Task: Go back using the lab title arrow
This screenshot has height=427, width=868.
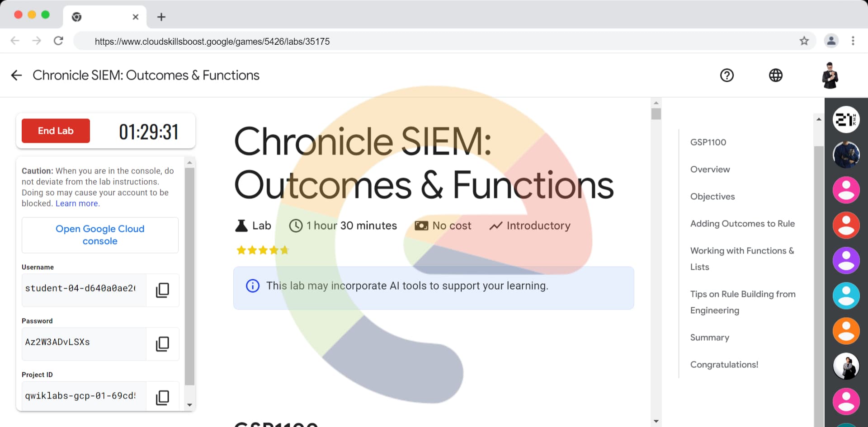Action: [17, 75]
